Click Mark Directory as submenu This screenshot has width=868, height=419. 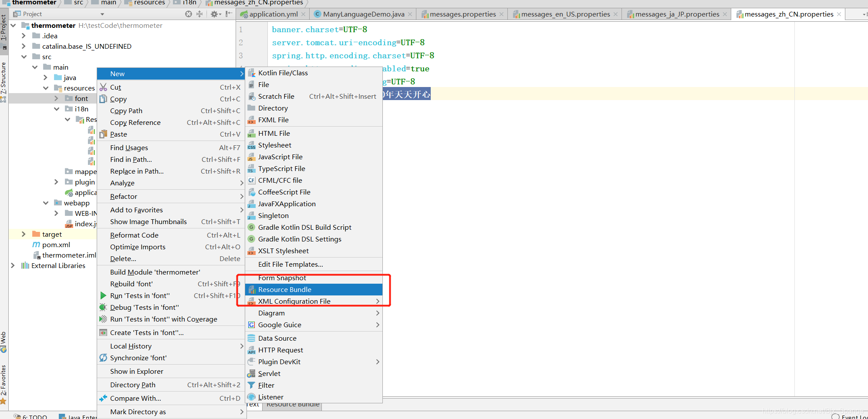coord(170,412)
